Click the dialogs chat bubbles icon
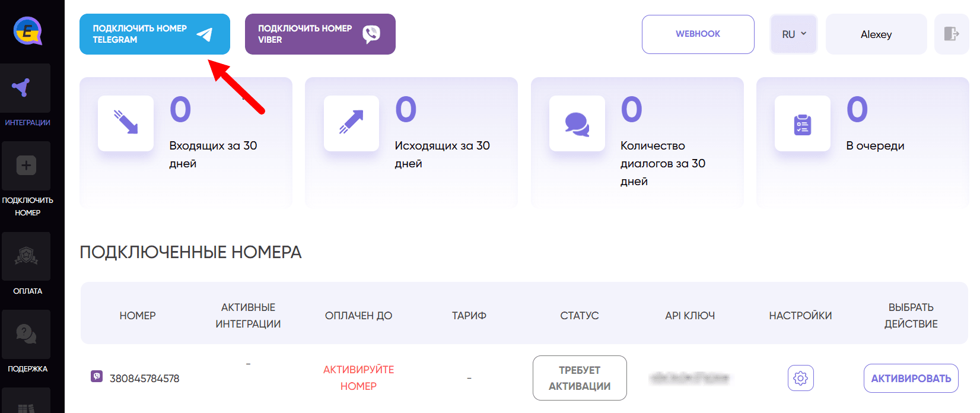This screenshot has width=980, height=413. coord(577,123)
